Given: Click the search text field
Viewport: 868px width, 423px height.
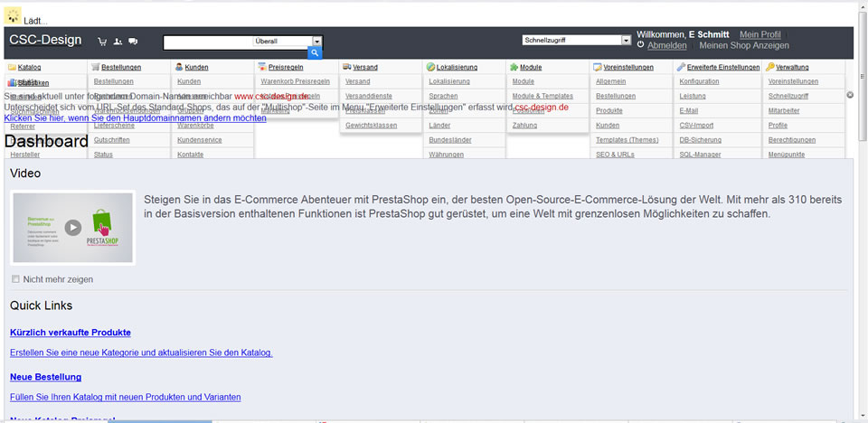Looking at the screenshot, I should (x=208, y=41).
